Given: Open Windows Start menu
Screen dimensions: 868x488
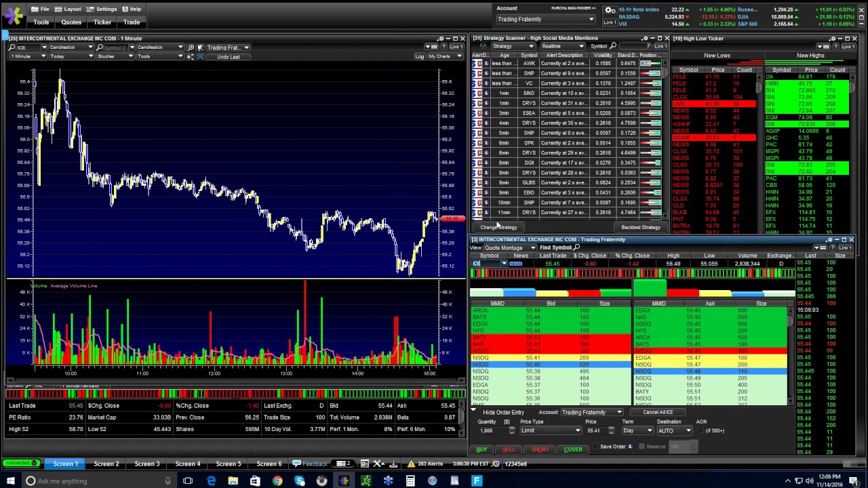Looking at the screenshot, I should (x=10, y=481).
